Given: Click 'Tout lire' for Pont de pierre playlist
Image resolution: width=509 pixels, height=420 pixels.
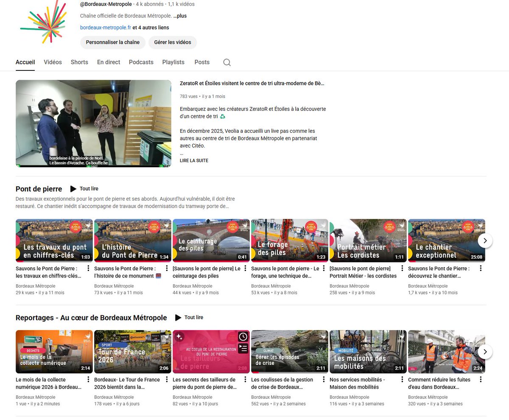Looking at the screenshot, I should tap(89, 189).
